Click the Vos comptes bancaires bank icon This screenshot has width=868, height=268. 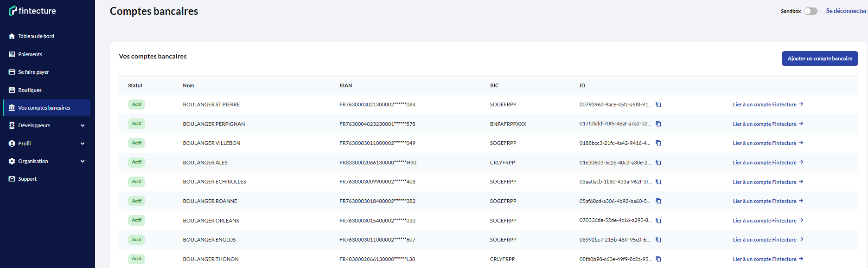tap(12, 108)
